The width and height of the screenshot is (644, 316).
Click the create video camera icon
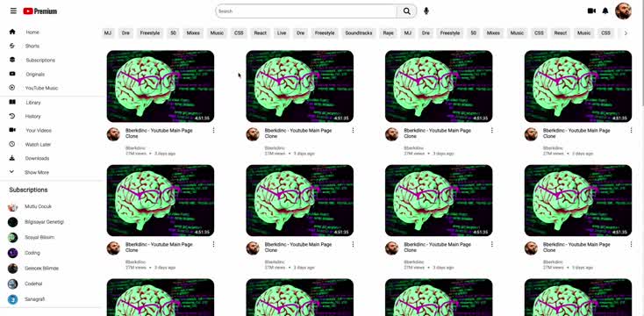591,11
